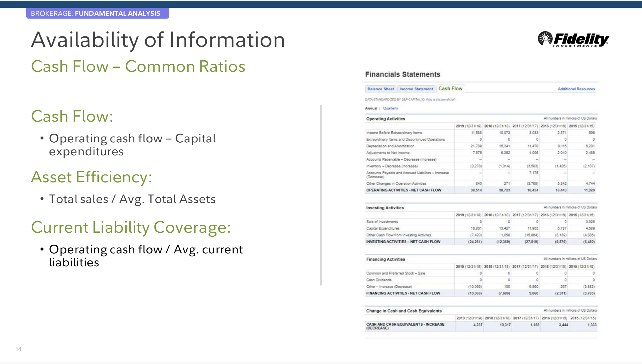
Task: Click the Operating Activities - Net Cash Flow row
Action: point(403,190)
